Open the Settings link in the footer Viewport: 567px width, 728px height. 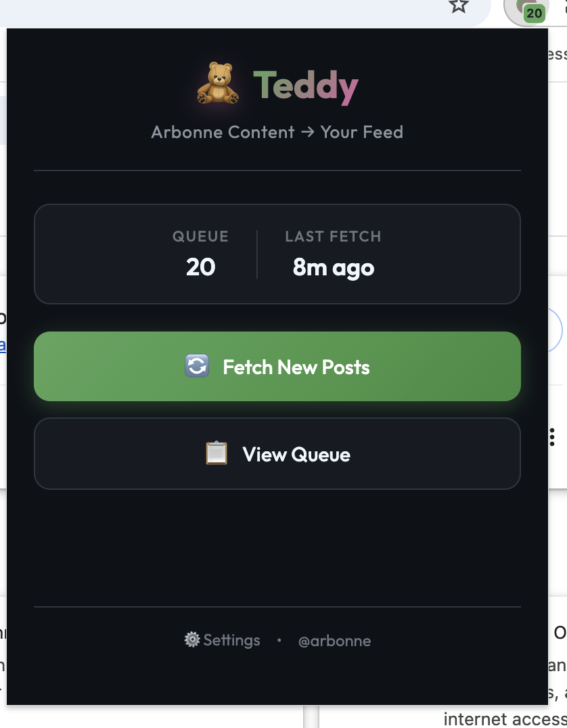[231, 640]
